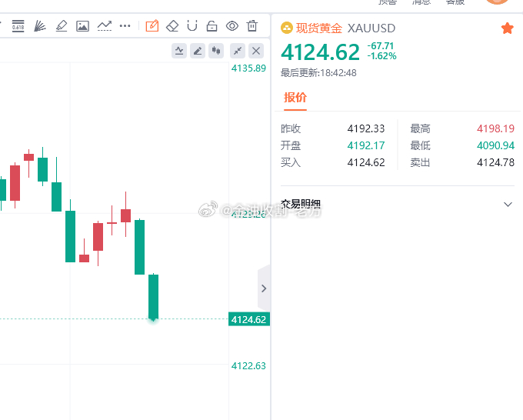Click the XAUUSD ticker text
The width and height of the screenshot is (523, 420).
371,28
